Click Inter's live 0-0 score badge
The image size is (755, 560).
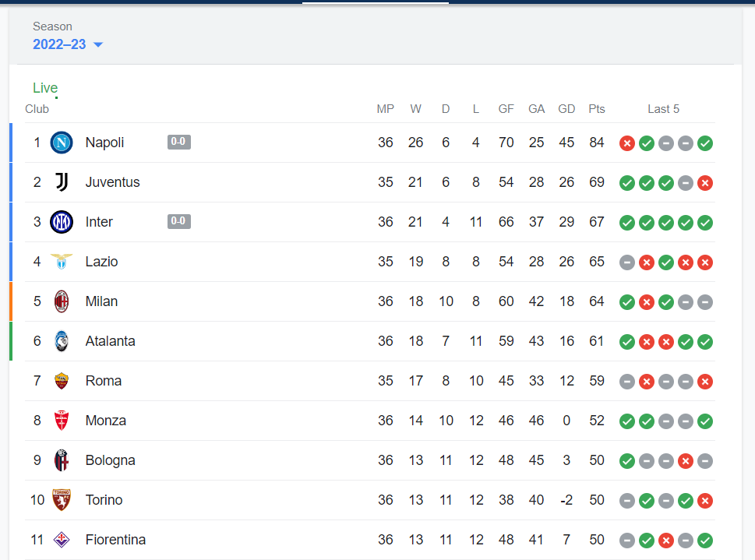[x=178, y=221]
